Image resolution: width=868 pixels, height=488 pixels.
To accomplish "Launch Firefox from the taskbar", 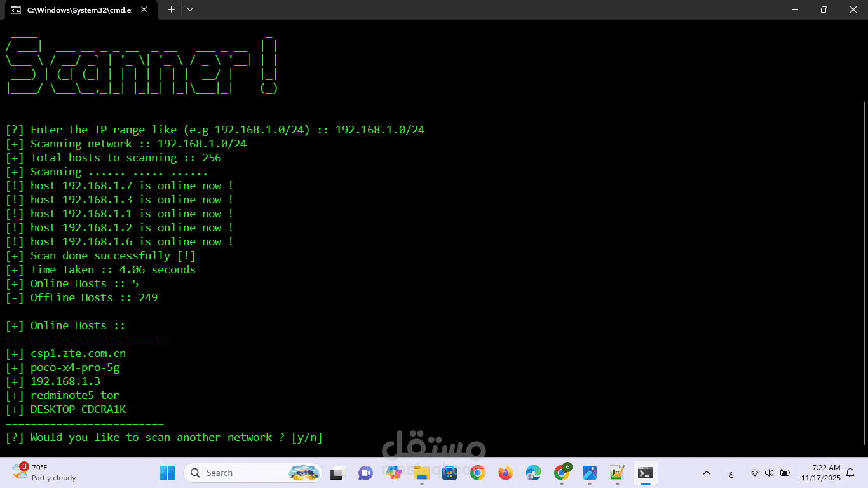I will 506,473.
